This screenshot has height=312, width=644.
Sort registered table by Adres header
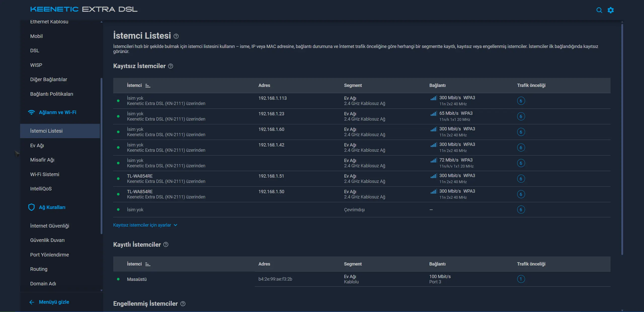(x=264, y=264)
